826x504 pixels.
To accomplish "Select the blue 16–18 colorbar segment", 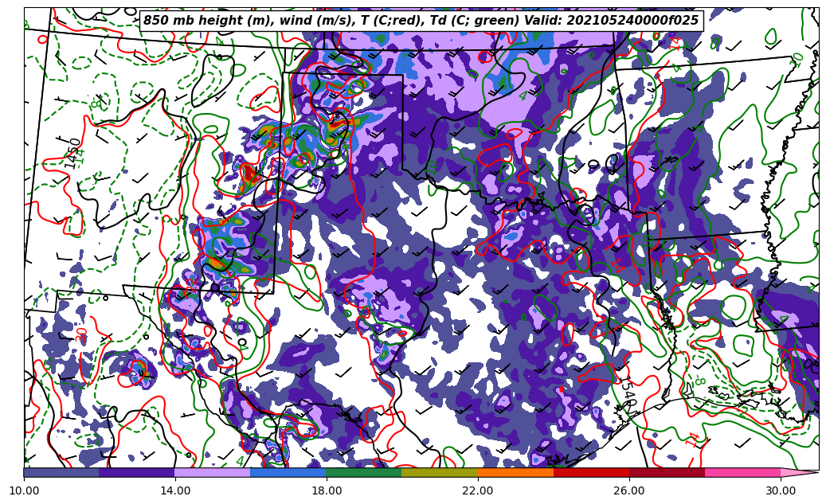I will 288,472.
